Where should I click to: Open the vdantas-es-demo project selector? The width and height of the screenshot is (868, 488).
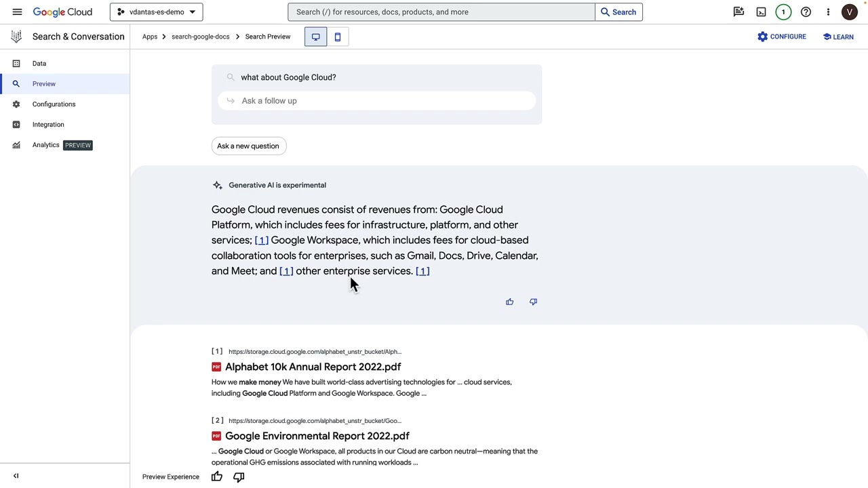coord(156,12)
